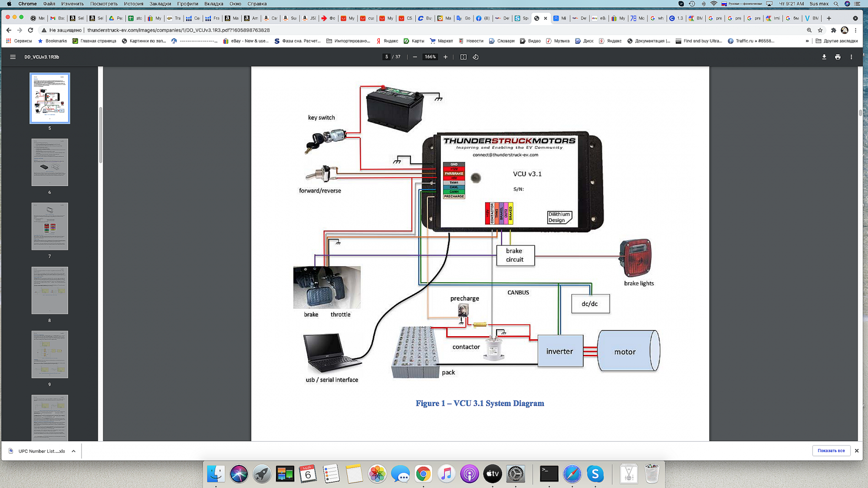Select page 7 thumbnail
The height and width of the screenshot is (488, 868).
49,226
